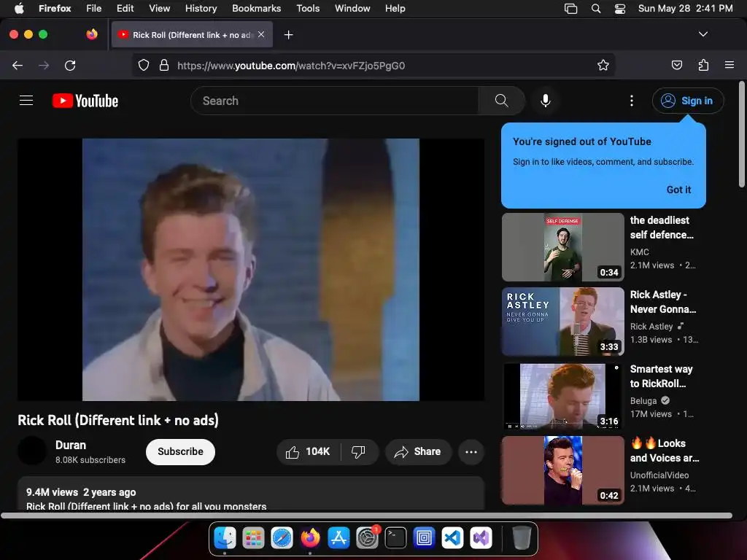Open Duran channel avatar

pyautogui.click(x=32, y=451)
